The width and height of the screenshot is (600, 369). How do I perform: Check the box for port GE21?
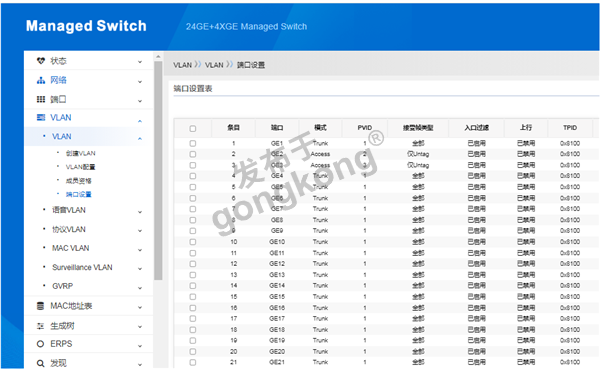(192, 362)
